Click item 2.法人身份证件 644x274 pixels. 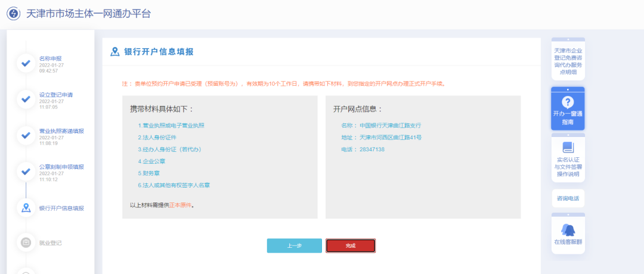157,138
